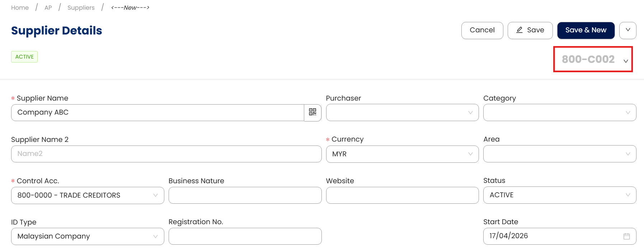Open the Start Date calendar picker icon
Image resolution: width=644 pixels, height=249 pixels.
(626, 236)
